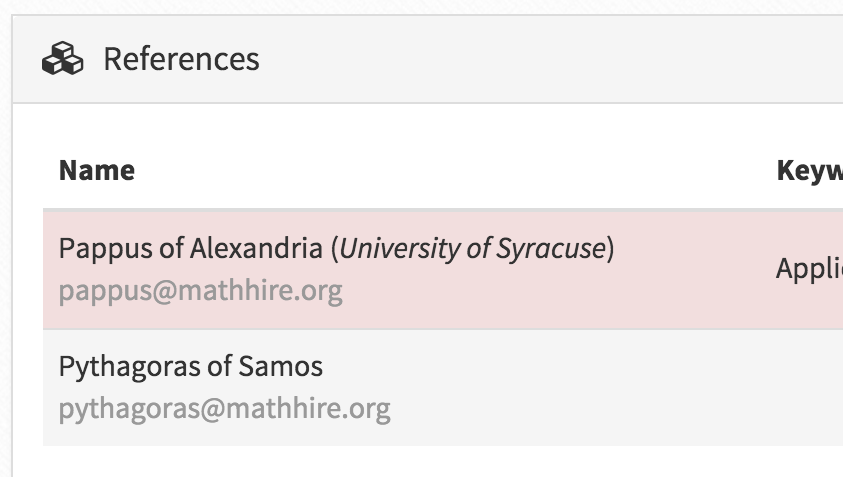Click the References cubes icon

62,59
